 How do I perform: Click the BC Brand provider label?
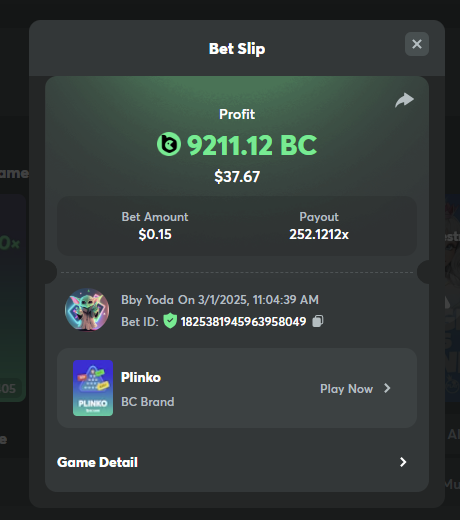148,402
